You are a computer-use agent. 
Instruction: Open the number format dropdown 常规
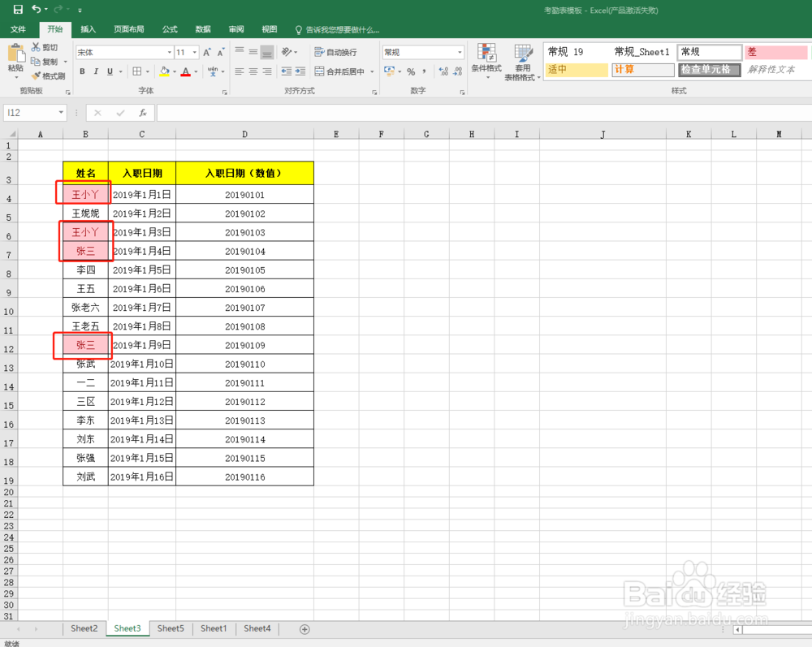(460, 52)
